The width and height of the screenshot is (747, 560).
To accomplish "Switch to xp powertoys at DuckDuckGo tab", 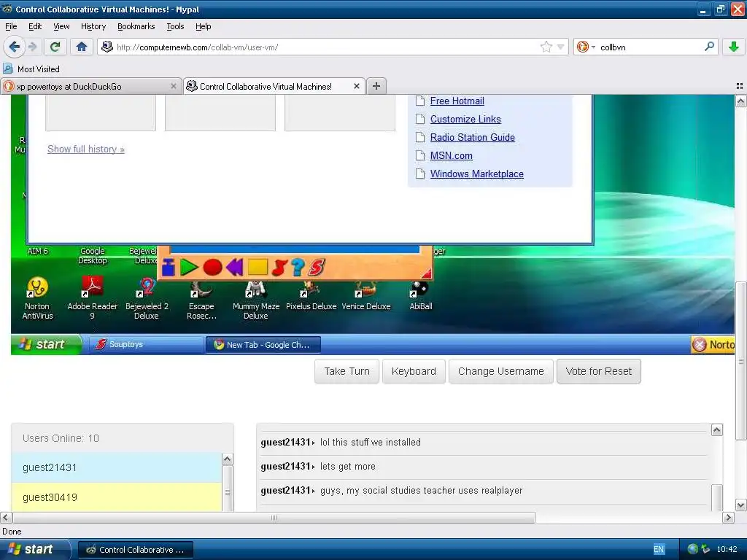I will click(90, 86).
